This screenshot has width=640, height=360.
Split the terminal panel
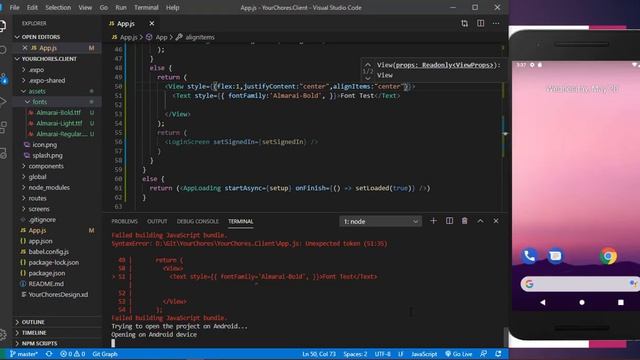pos(449,221)
